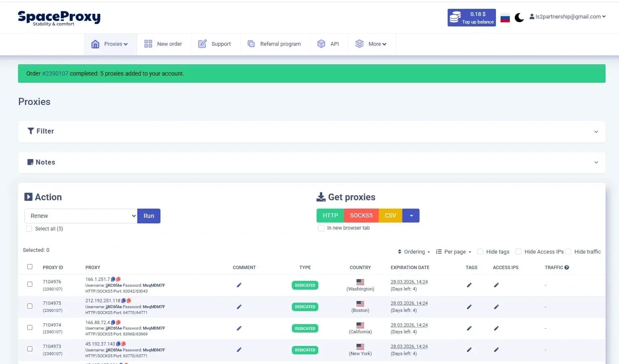
Task: Switch to dark mode with moon icon
Action: 519,17
